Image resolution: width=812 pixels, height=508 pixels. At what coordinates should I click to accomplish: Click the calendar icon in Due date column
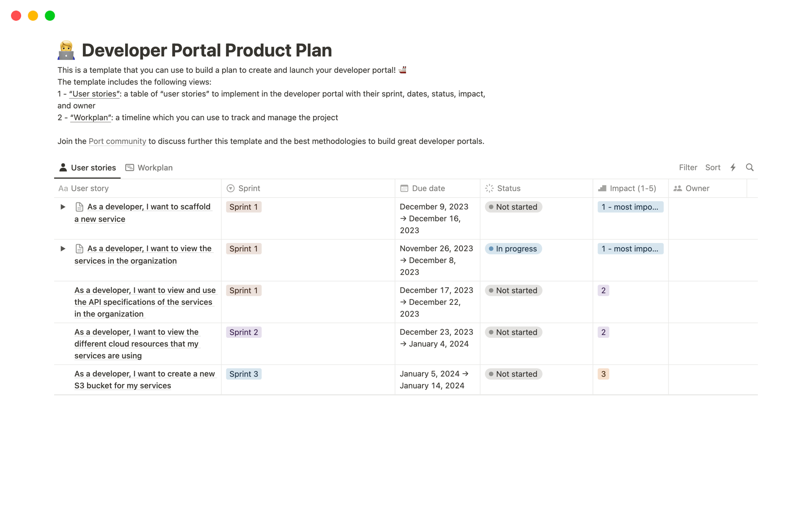pos(404,188)
